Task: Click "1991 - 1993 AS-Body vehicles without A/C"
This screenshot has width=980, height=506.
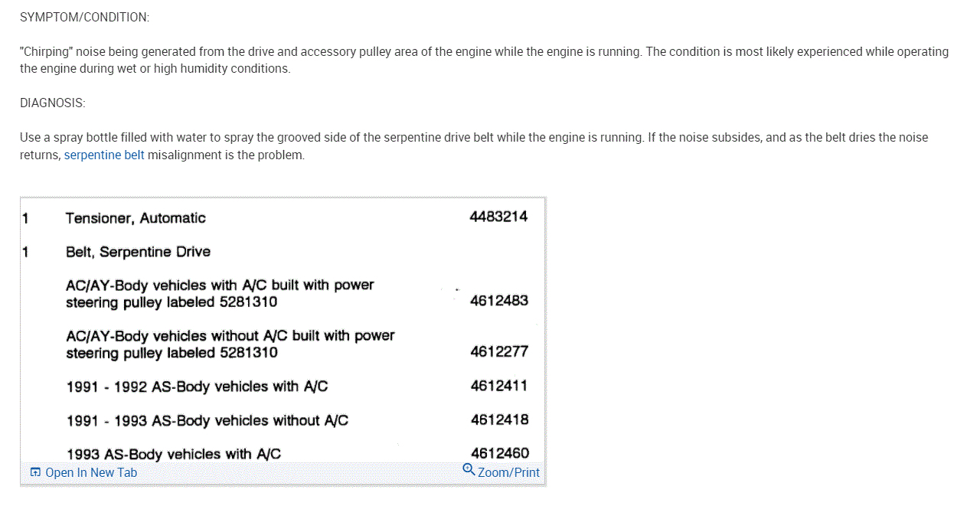Action: click(x=207, y=420)
